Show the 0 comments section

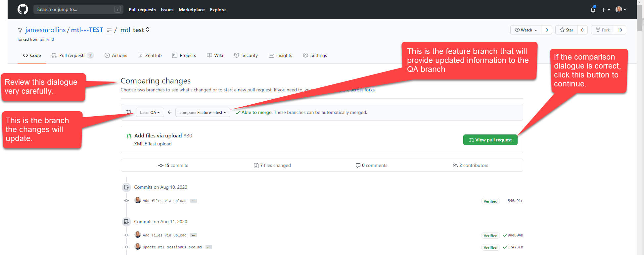(371, 165)
